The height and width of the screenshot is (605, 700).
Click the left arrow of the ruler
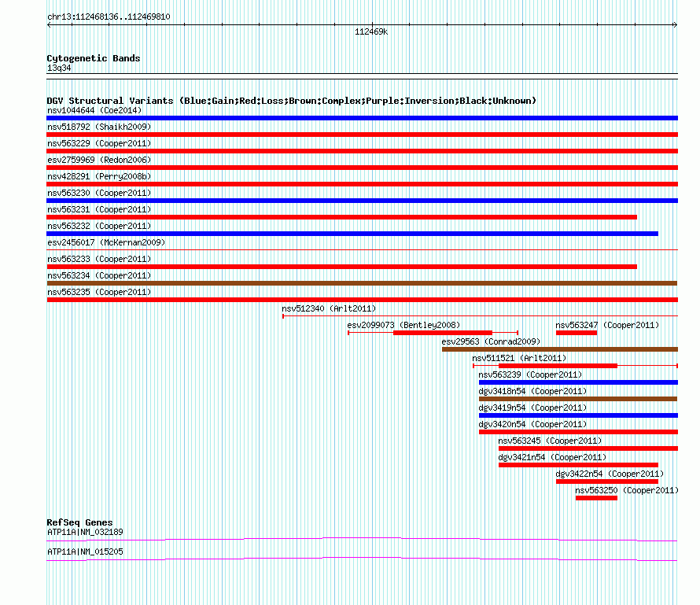click(49, 25)
